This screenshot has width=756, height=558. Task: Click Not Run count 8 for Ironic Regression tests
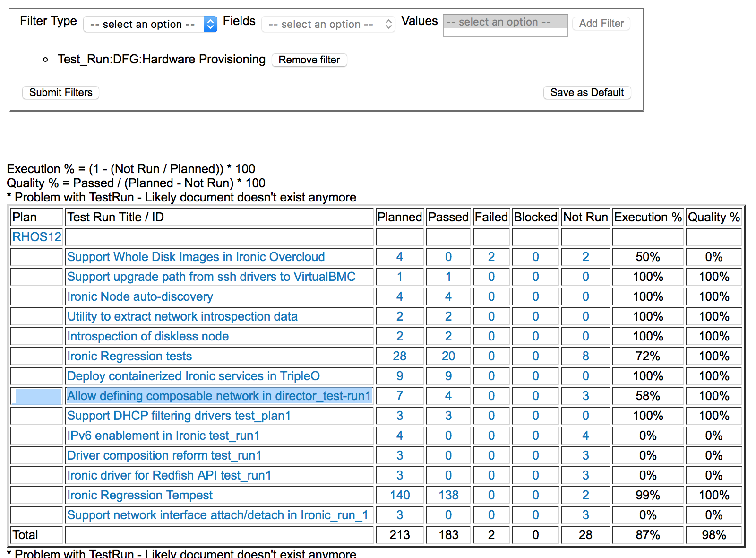pyautogui.click(x=585, y=356)
